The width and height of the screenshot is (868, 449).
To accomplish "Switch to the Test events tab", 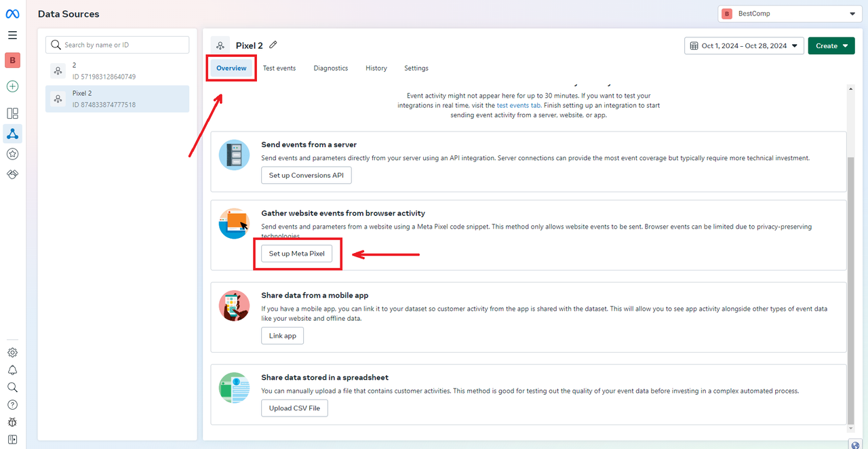I will click(x=279, y=68).
